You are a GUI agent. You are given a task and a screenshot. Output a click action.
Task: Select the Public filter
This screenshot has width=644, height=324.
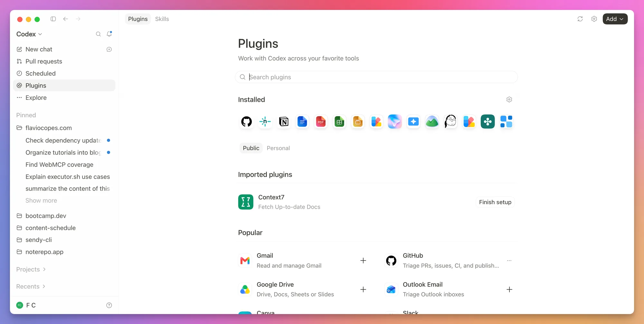[x=251, y=148]
